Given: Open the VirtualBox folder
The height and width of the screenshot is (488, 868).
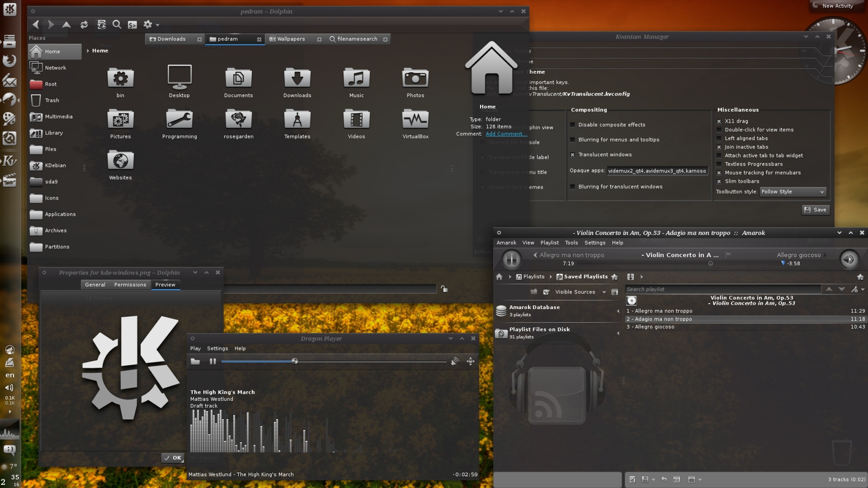Looking at the screenshot, I should pos(416,124).
